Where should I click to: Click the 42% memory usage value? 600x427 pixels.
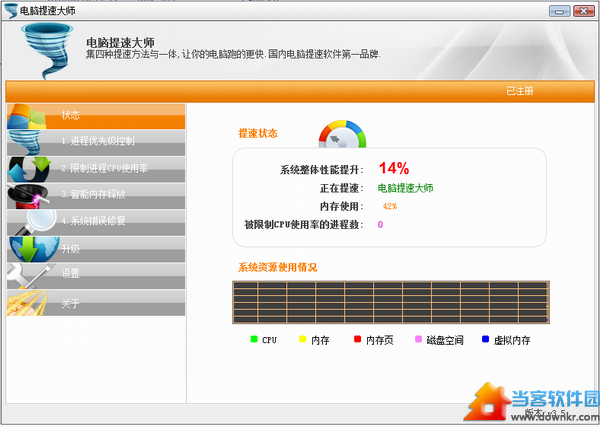(390, 206)
